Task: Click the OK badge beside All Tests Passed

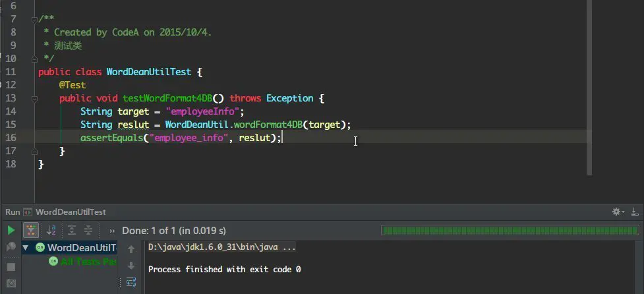Action: 53,261
